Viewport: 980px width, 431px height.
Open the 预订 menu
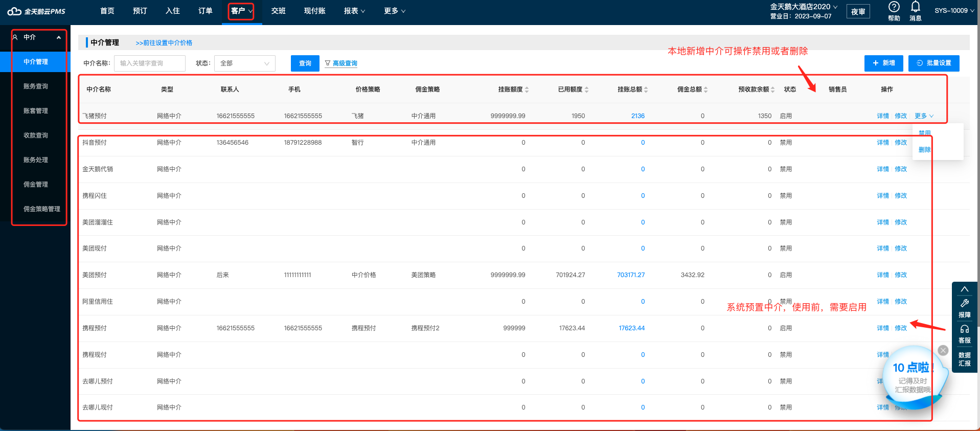point(140,11)
